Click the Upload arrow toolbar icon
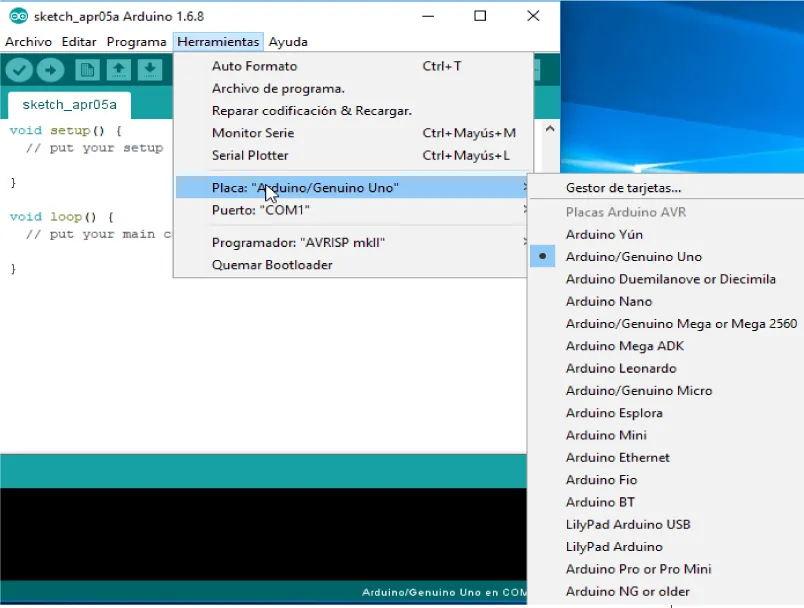Image resolution: width=804 pixels, height=608 pixels. click(50, 70)
